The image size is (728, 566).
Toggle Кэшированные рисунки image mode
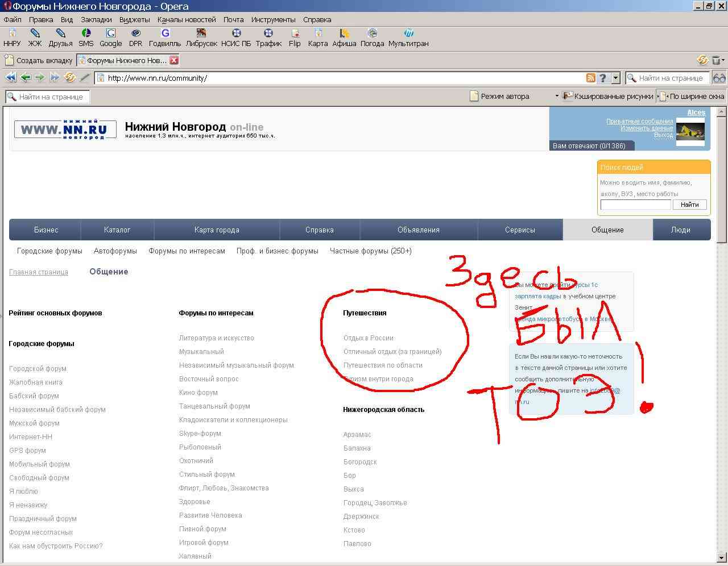click(607, 97)
